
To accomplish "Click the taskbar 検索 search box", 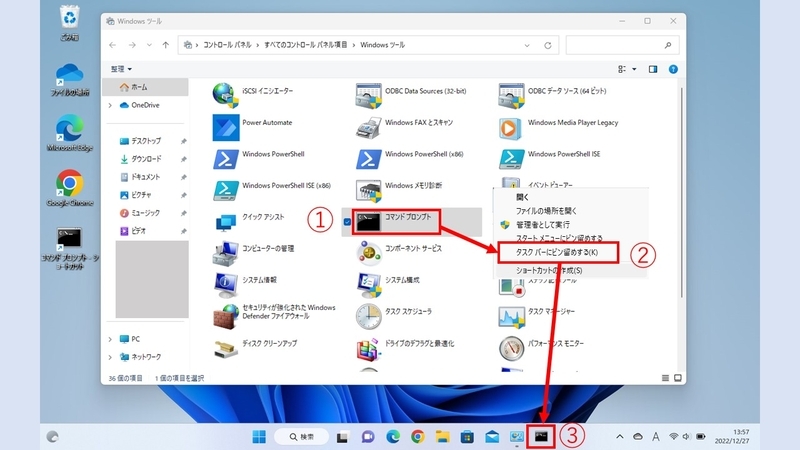I will click(x=302, y=437).
